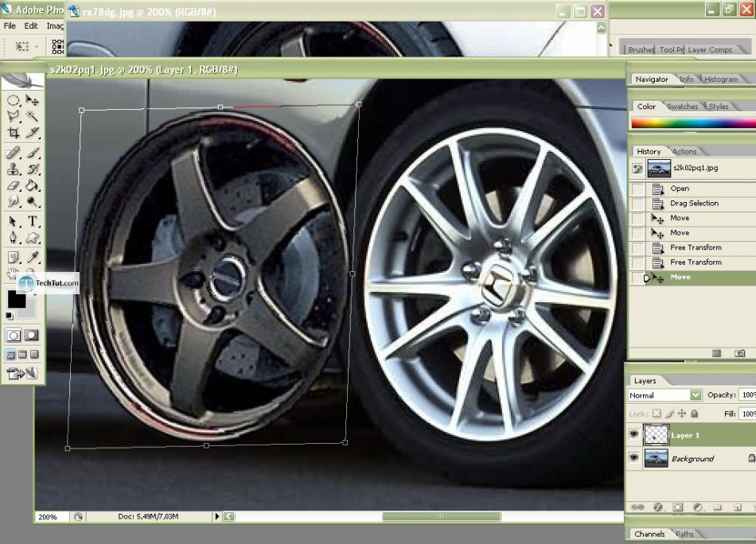The width and height of the screenshot is (756, 544).
Task: Hide the Background layer eye icon
Action: point(634,458)
